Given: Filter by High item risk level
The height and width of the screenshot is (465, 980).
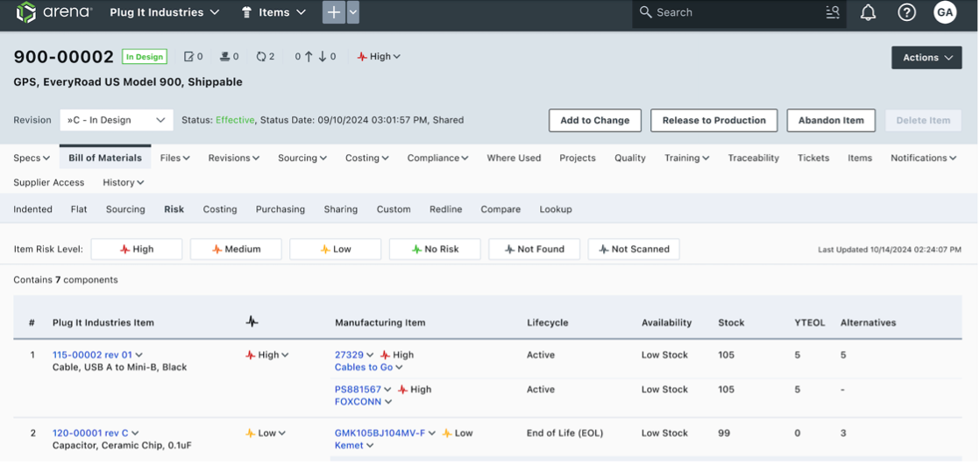Looking at the screenshot, I should 136,249.
